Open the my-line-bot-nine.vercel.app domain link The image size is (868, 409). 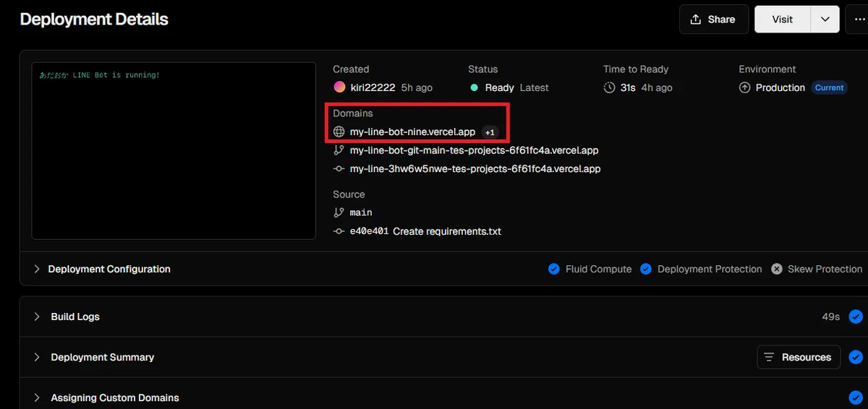pos(412,132)
